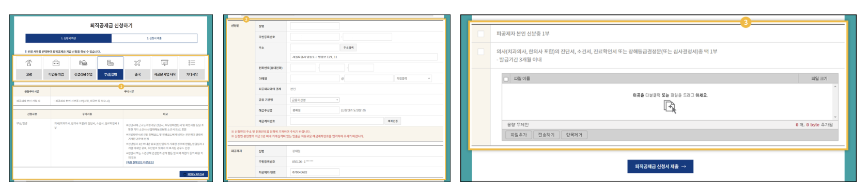868x196 pixels.
Task: Select the 출국 airplane reason icon
Action: pos(137,68)
